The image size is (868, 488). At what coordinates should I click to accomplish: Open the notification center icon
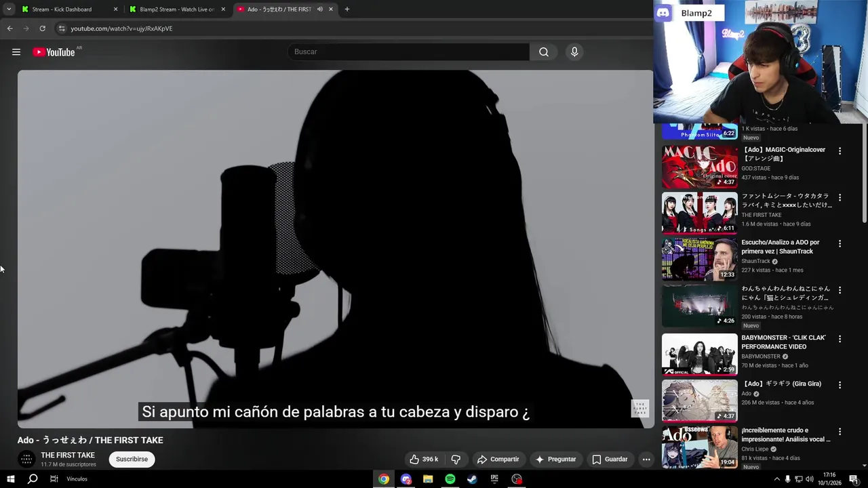click(854, 479)
